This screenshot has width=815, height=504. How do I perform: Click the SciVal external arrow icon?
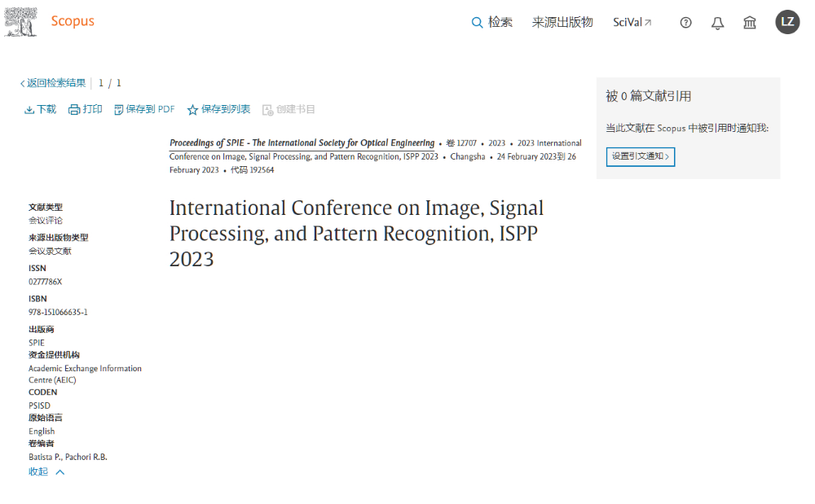648,22
